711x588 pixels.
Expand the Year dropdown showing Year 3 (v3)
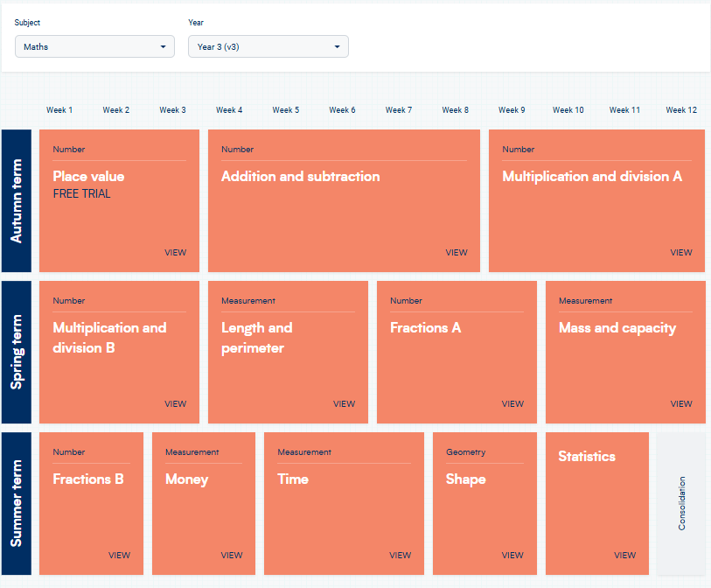click(268, 46)
